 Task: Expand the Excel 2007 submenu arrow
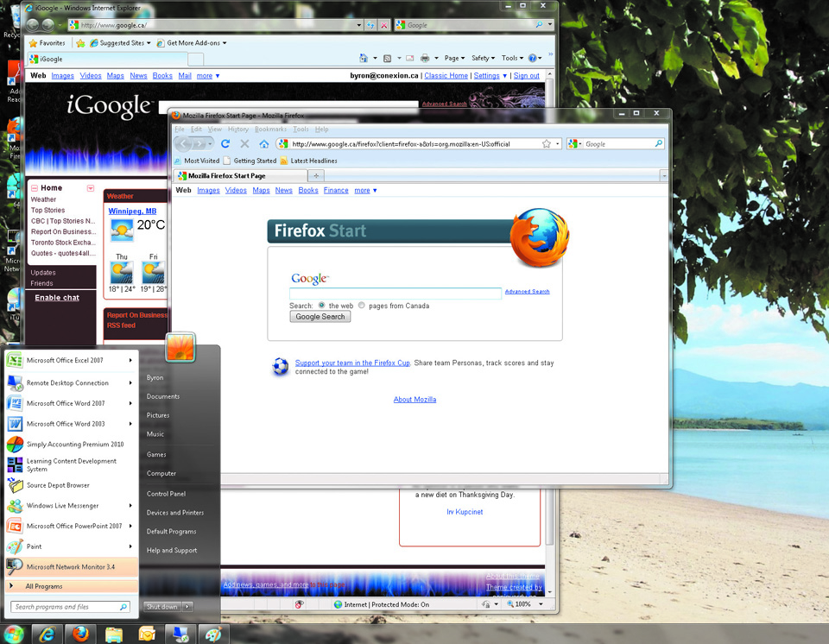tap(130, 360)
